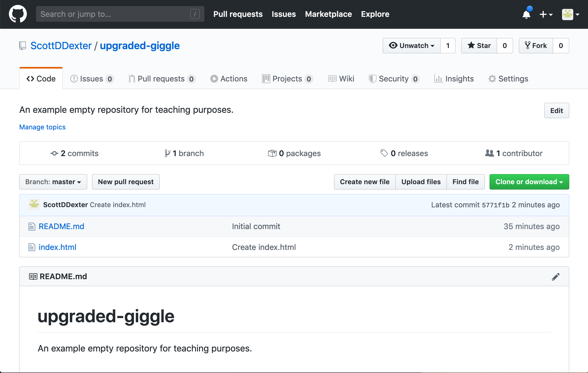Switch to the Projects tab

coord(287,79)
